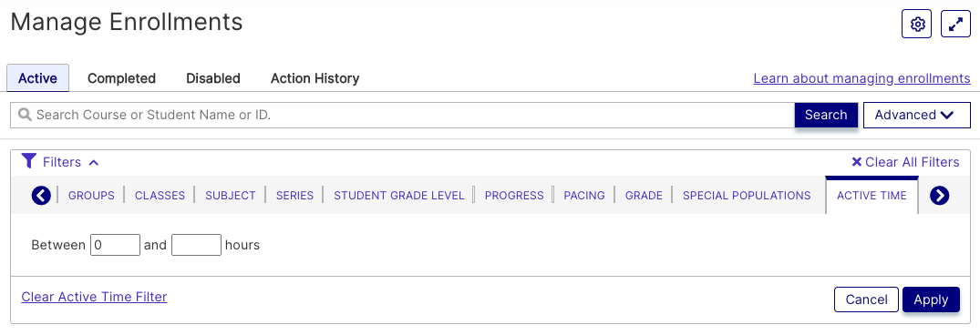Apply the active time filter
The height and width of the screenshot is (335, 980).
pyautogui.click(x=931, y=299)
